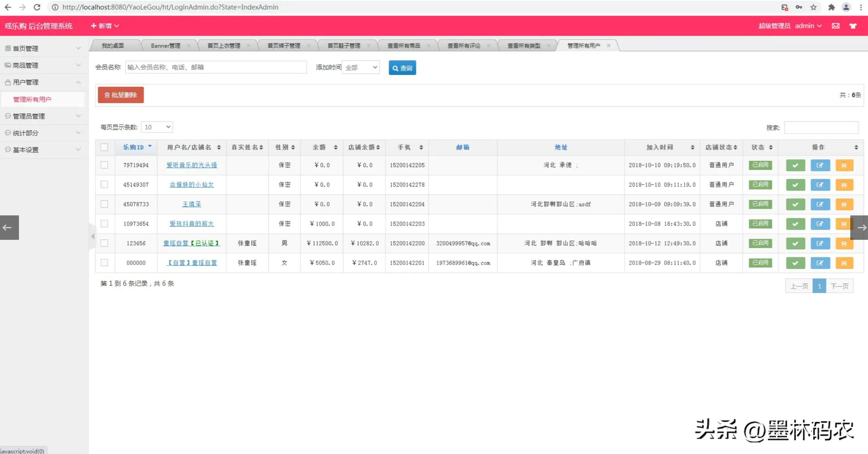Click the left arrow overlay button
Viewport: 868px width, 454px height.
point(9,228)
